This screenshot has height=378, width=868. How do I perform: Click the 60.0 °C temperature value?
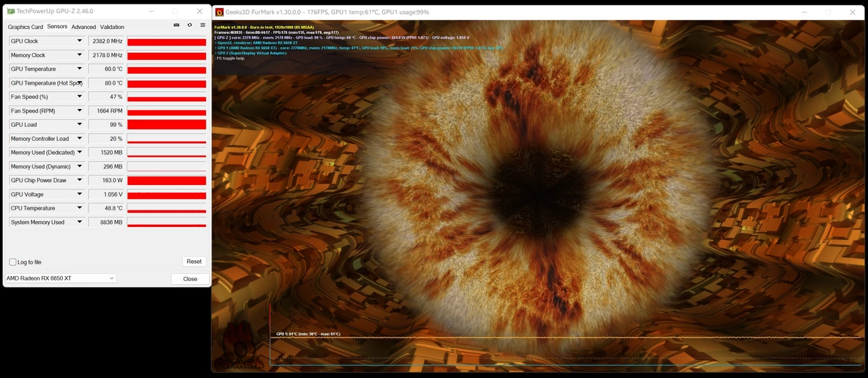[x=106, y=69]
